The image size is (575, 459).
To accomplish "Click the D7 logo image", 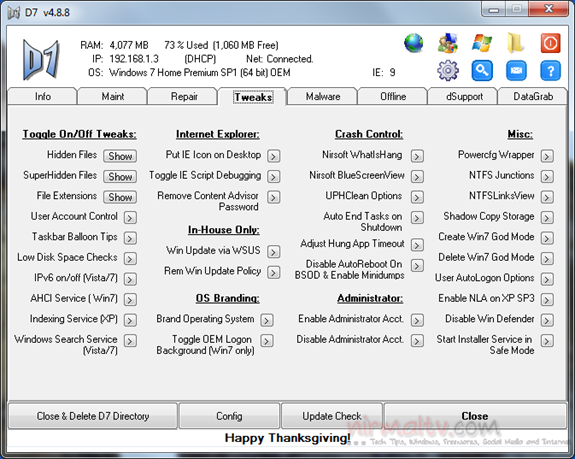I will (41, 60).
